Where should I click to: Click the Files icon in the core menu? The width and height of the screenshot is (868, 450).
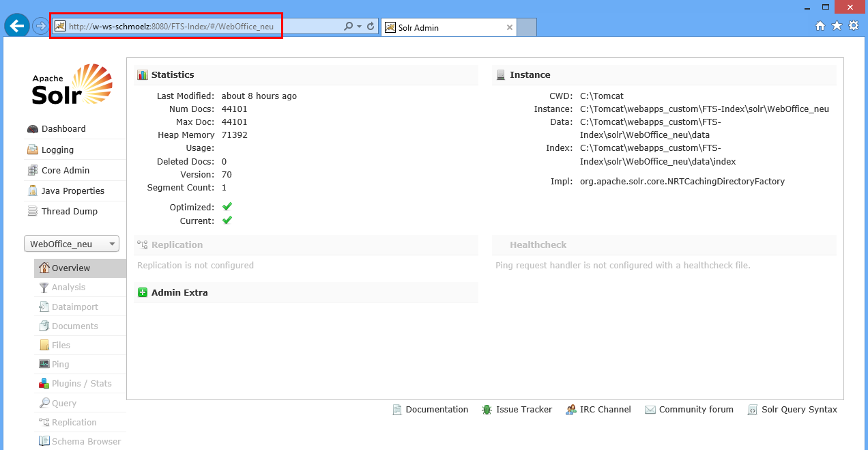click(x=44, y=345)
